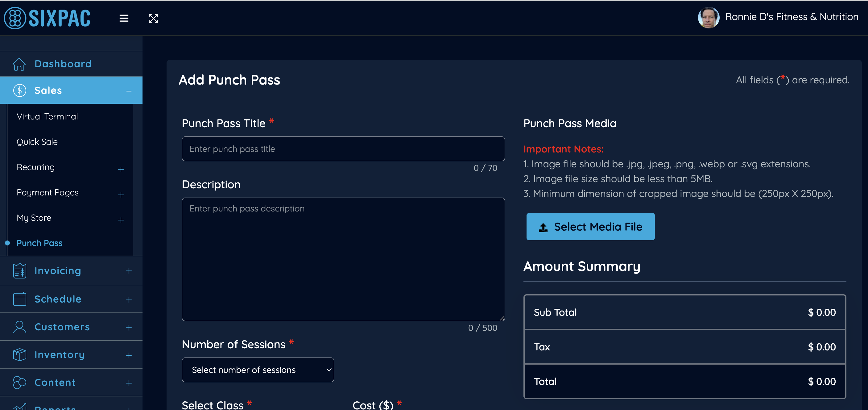This screenshot has height=410, width=868.
Task: Collapse the Sales menu section
Action: 129,91
